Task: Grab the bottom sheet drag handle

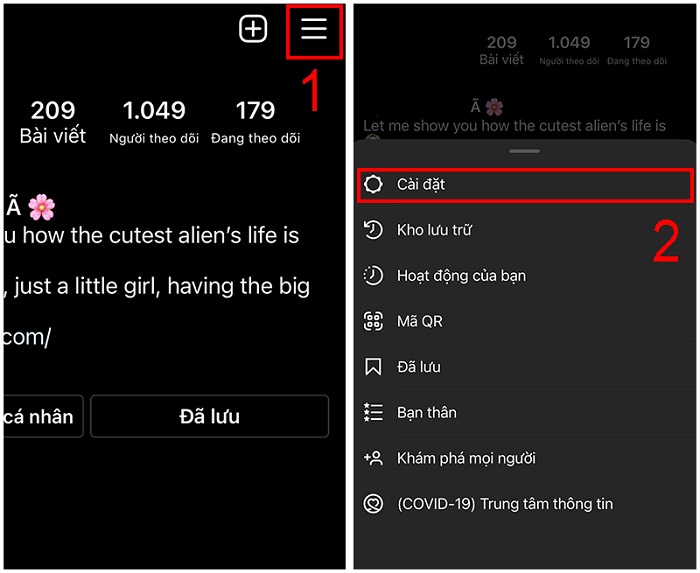Action: click(525, 151)
